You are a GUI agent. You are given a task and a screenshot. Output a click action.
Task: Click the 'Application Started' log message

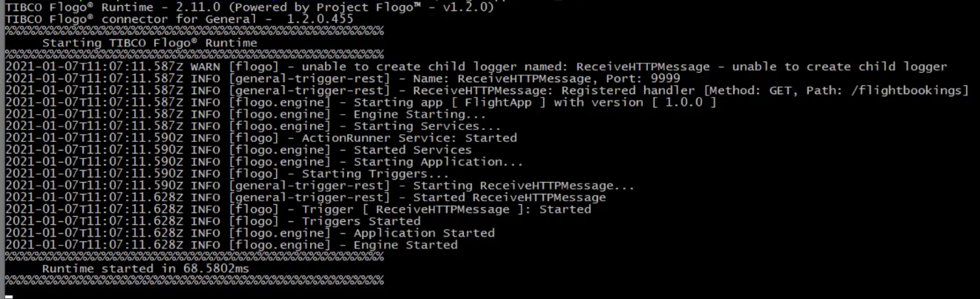coord(423,233)
